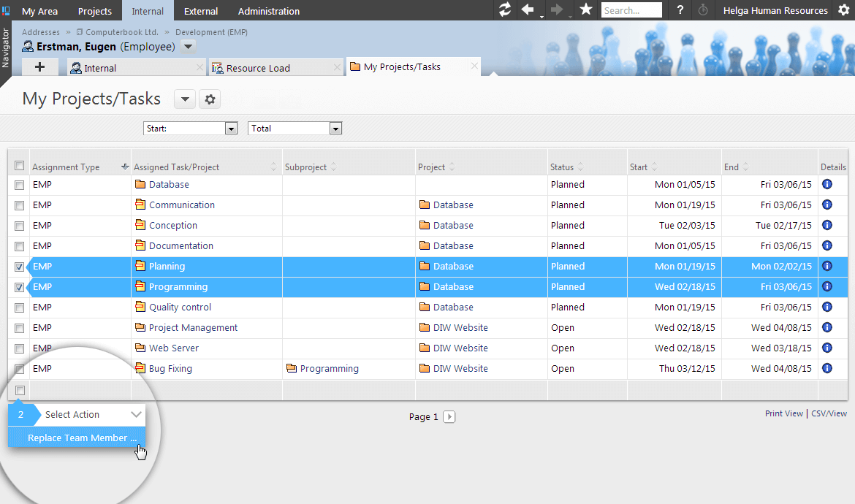The height and width of the screenshot is (504, 855).
Task: Toggle the select-all checkbox in table header
Action: click(19, 166)
